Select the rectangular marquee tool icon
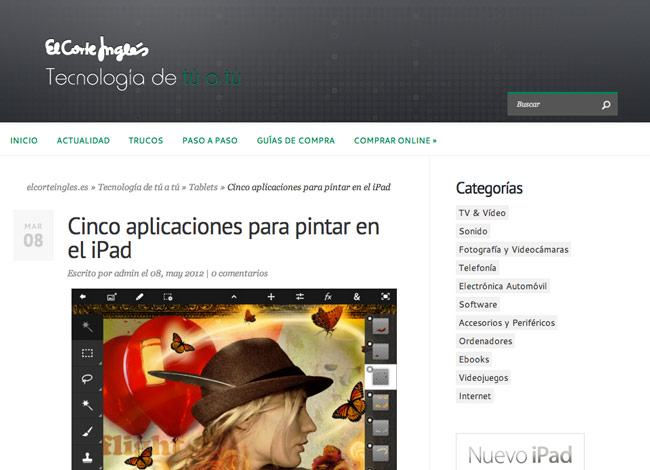This screenshot has width=650, height=470. pyautogui.click(x=87, y=353)
